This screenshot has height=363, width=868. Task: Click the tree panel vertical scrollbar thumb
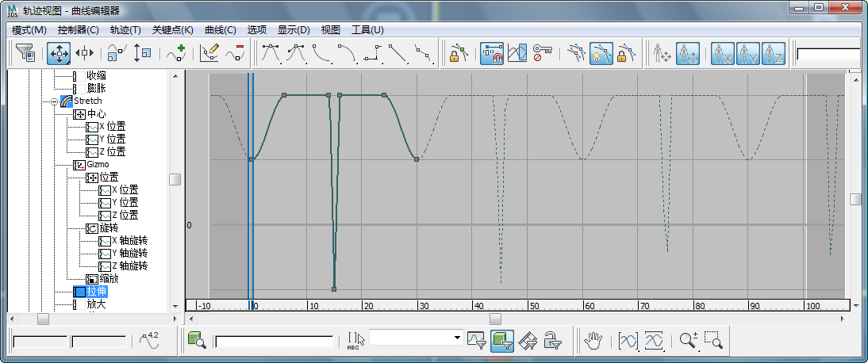(x=175, y=179)
